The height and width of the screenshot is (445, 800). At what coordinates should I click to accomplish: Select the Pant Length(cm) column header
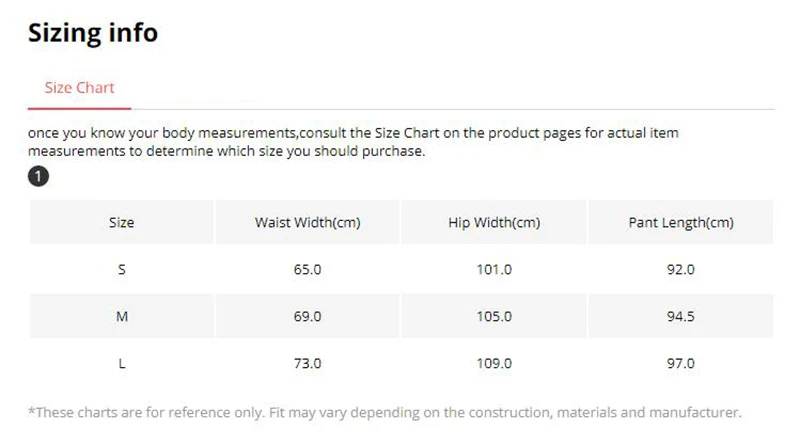(681, 222)
